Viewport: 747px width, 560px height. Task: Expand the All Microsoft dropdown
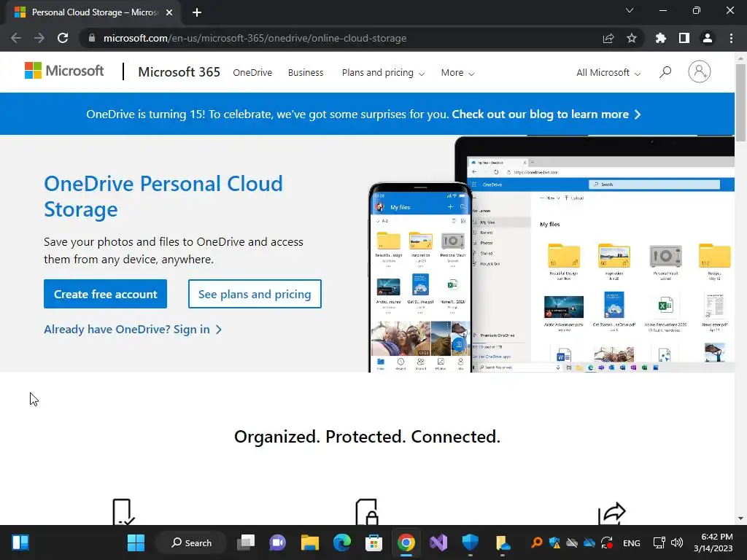click(x=608, y=73)
